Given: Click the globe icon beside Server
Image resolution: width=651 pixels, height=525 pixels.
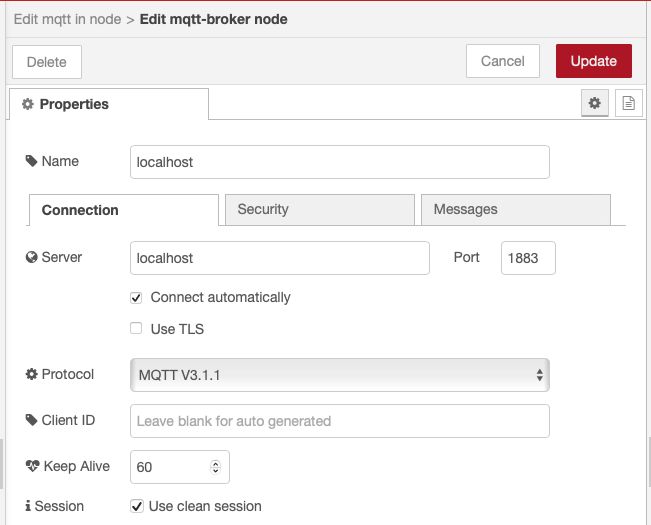Looking at the screenshot, I should coord(32,257).
